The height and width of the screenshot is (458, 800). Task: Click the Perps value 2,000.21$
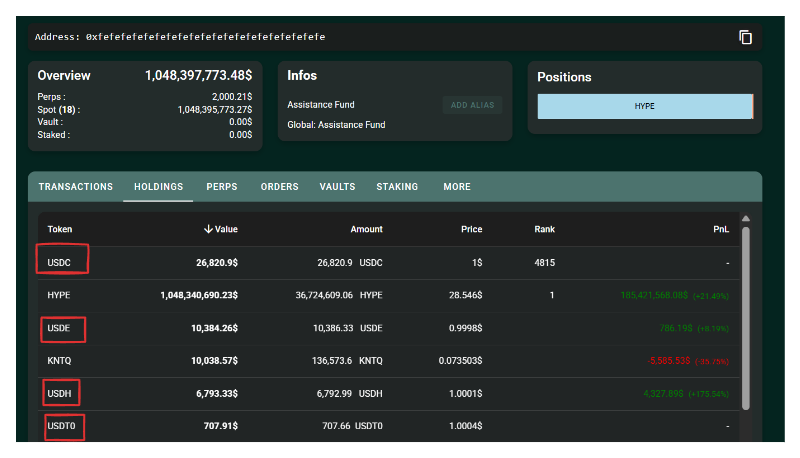(232, 96)
